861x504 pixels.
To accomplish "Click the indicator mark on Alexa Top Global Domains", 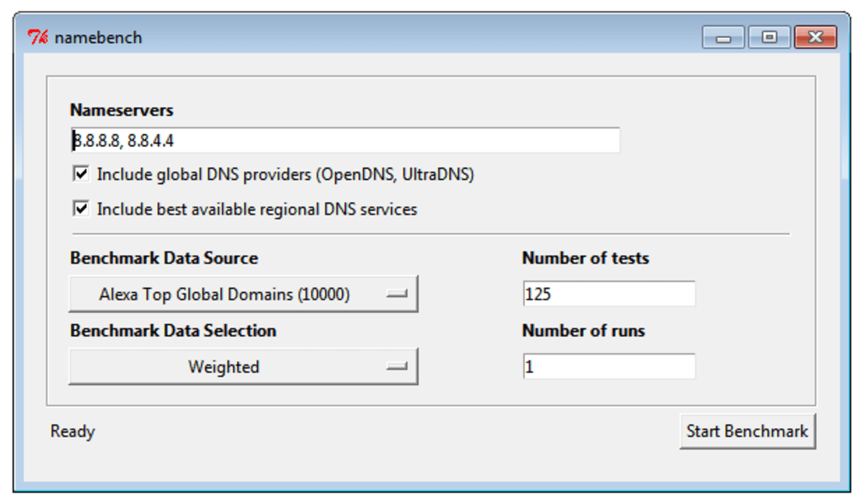I will click(x=396, y=294).
